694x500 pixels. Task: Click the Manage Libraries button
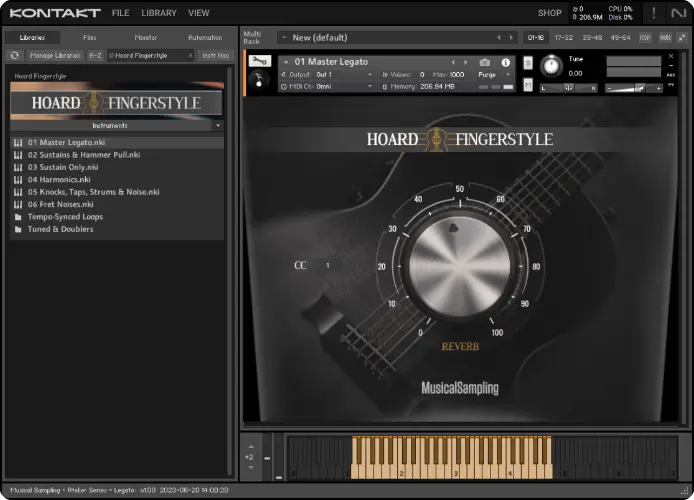coord(55,56)
